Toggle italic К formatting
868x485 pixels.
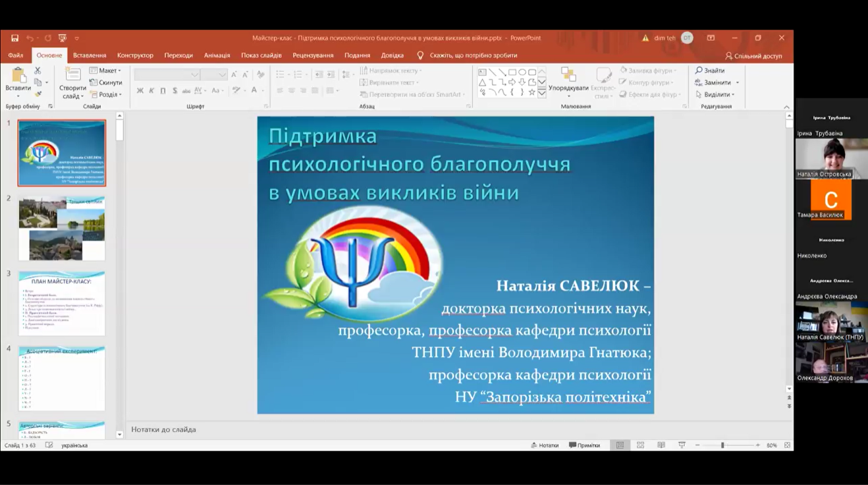(151, 91)
